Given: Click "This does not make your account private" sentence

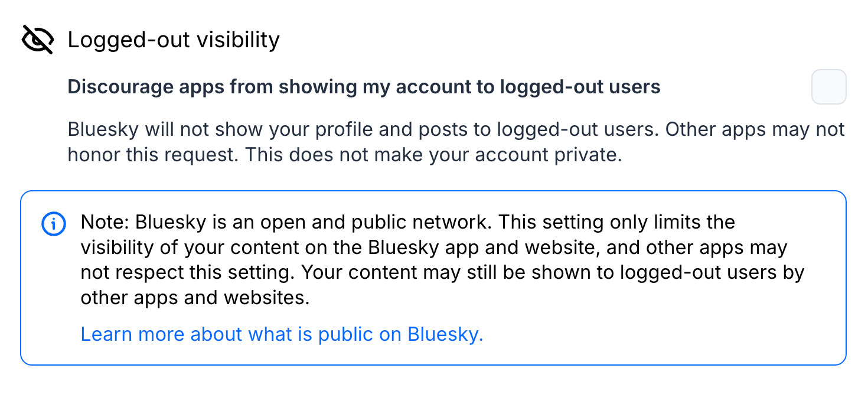Looking at the screenshot, I should click(433, 155).
